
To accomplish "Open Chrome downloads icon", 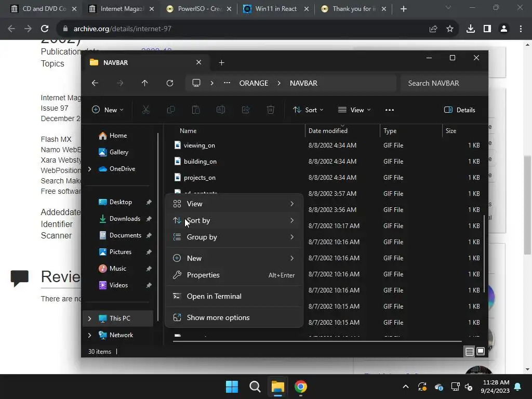I will 470,29.
